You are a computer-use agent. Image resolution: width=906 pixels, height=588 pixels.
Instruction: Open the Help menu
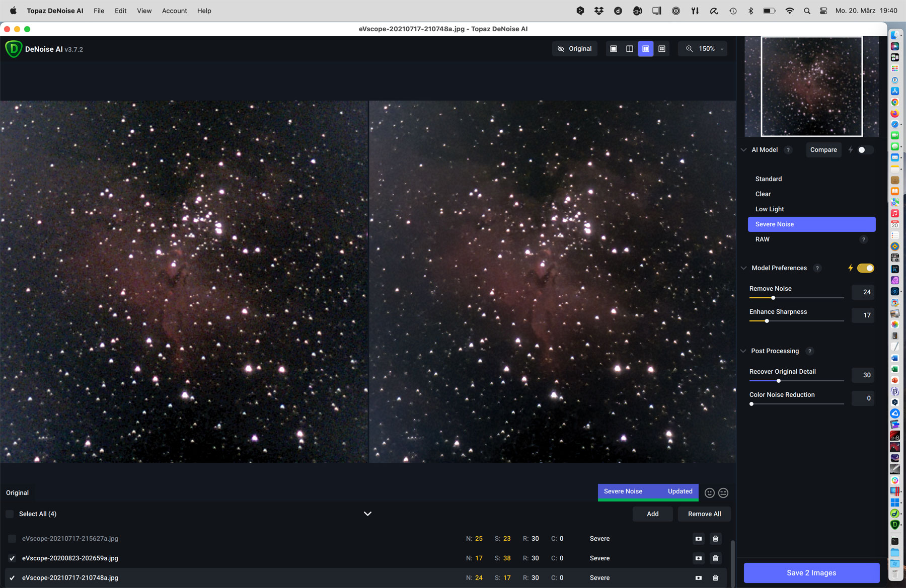(204, 11)
